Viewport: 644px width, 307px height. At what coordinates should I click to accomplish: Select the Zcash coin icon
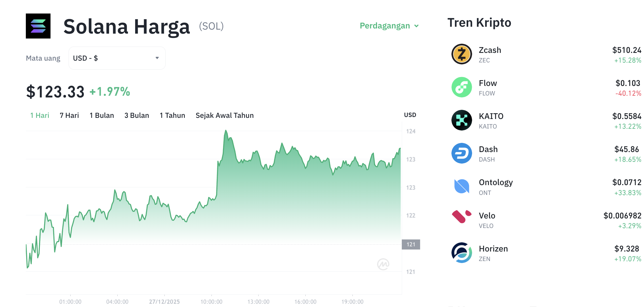pos(461,54)
